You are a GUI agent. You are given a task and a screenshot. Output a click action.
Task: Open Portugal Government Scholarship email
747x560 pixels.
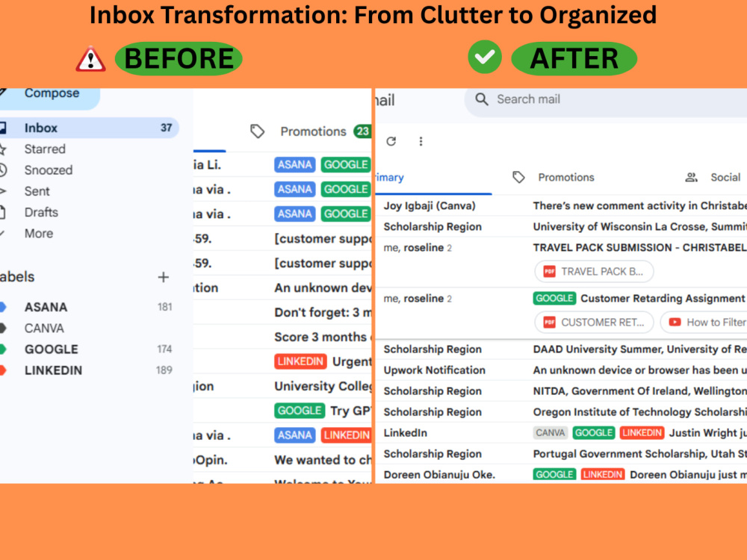(x=561, y=454)
